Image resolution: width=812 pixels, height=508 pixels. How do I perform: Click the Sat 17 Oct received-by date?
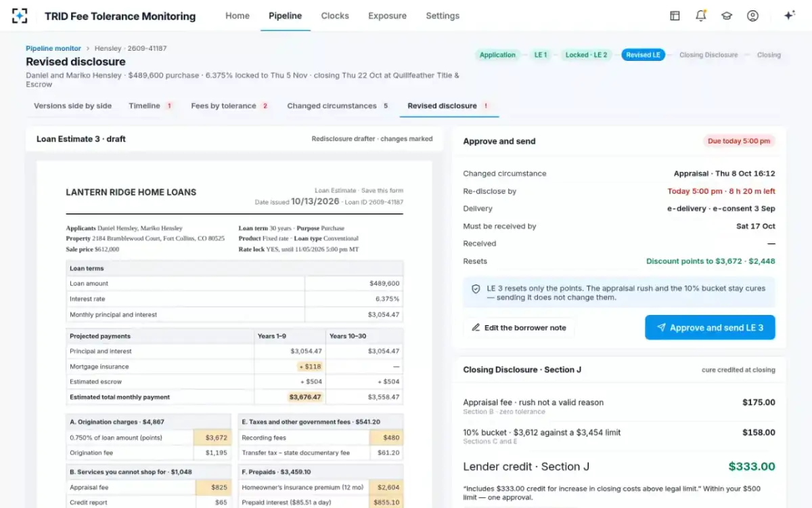coord(756,226)
